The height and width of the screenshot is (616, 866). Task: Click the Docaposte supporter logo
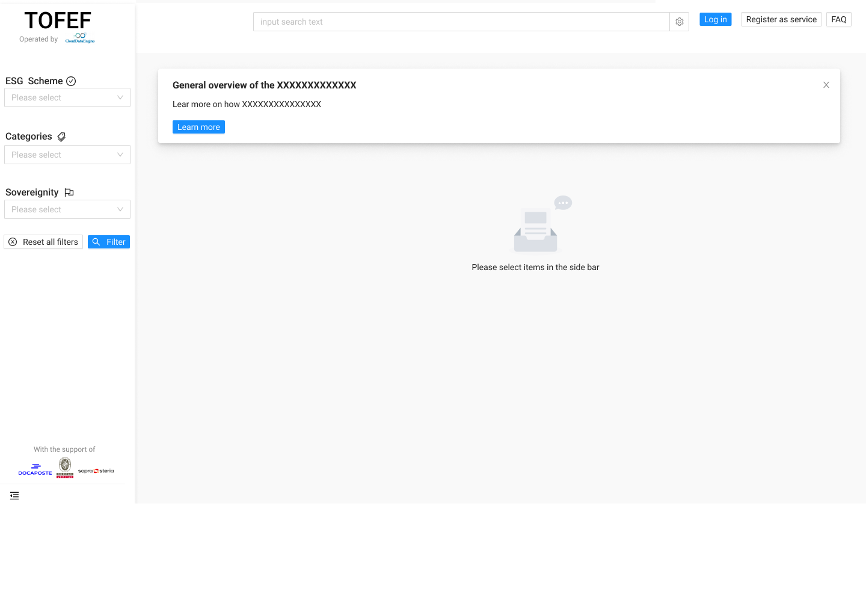coord(35,469)
